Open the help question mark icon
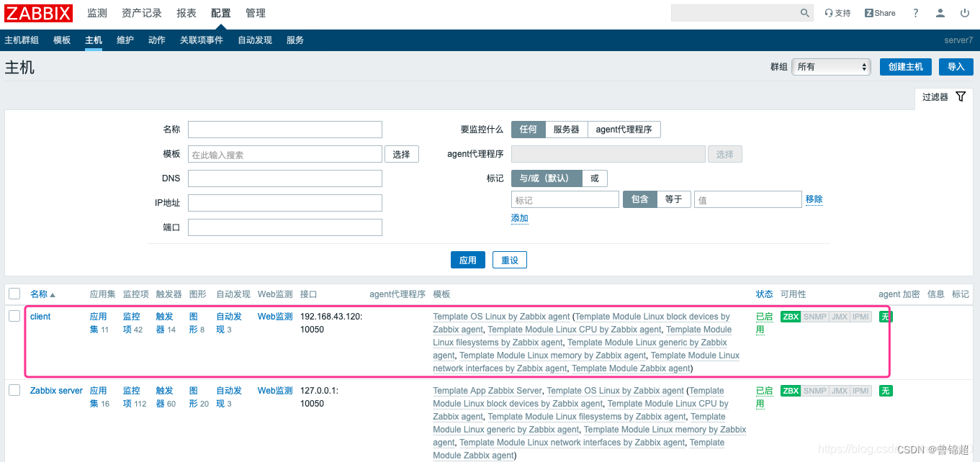980x462 pixels. [916, 13]
